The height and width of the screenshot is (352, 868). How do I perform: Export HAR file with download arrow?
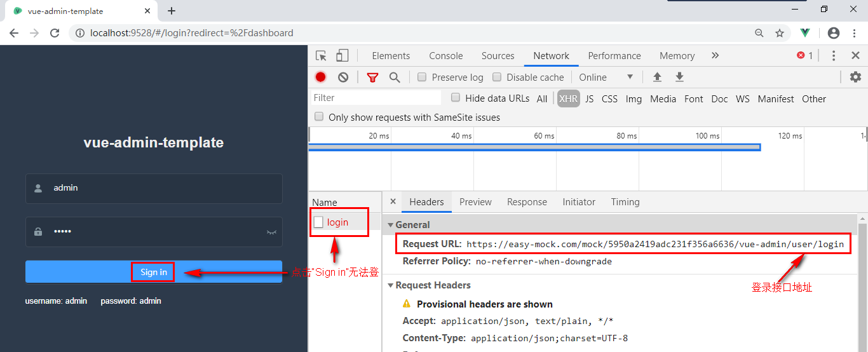click(679, 77)
